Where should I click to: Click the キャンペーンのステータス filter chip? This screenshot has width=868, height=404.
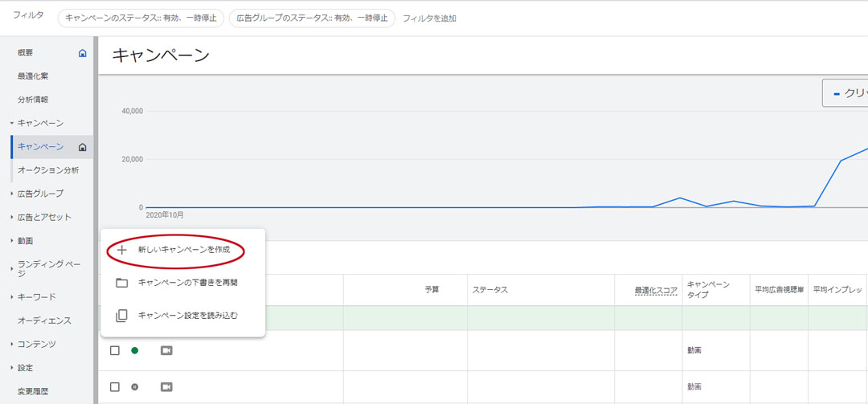tap(140, 18)
